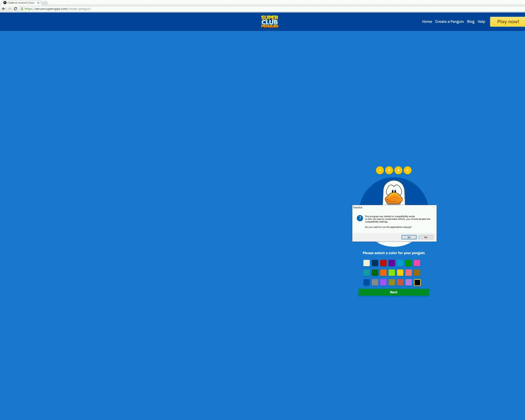The height and width of the screenshot is (420, 525).
Task: Click the browser back arrow
Action: tap(3, 9)
